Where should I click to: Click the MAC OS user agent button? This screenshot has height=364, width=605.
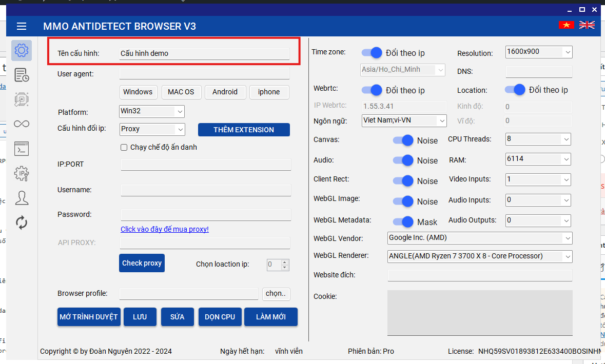(181, 92)
